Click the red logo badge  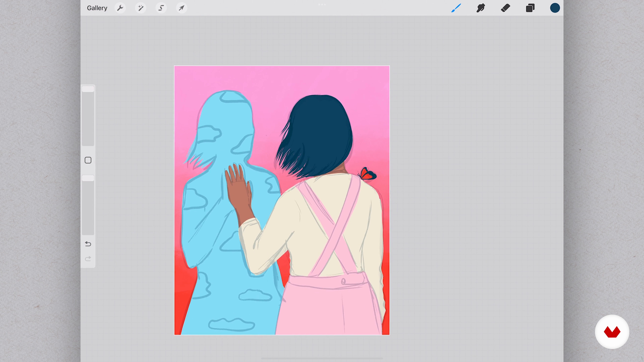point(612,332)
